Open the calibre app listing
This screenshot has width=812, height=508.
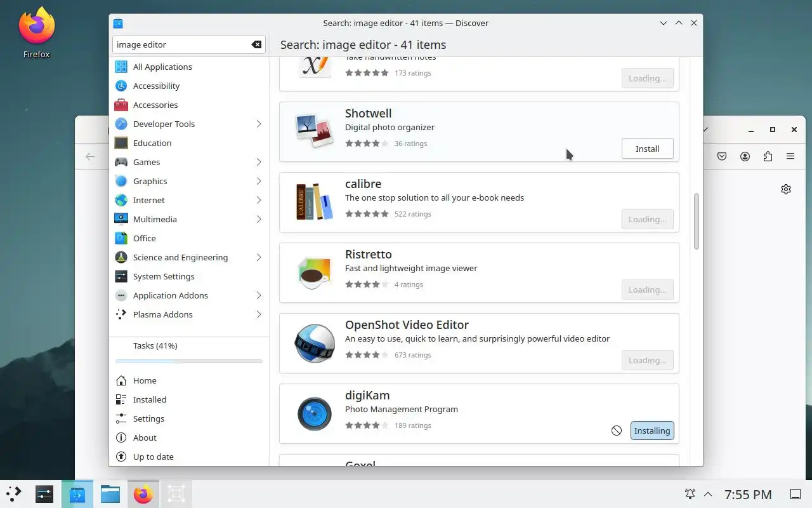(479, 202)
